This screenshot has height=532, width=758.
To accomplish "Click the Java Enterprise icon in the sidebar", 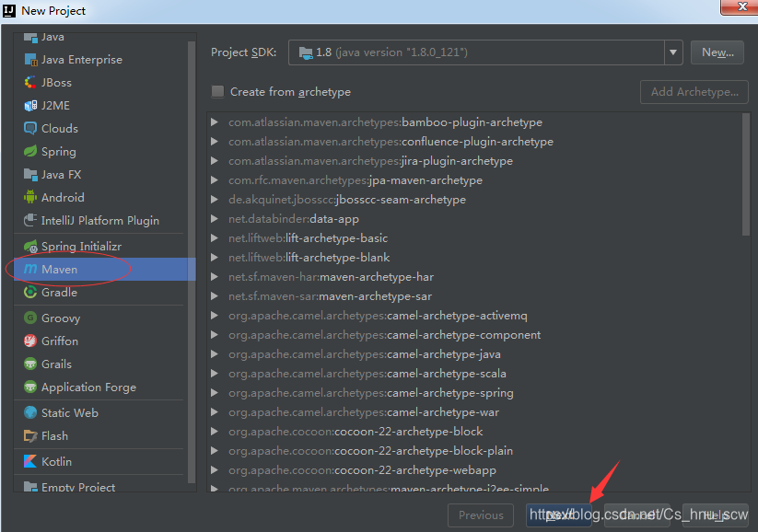I will (30, 60).
